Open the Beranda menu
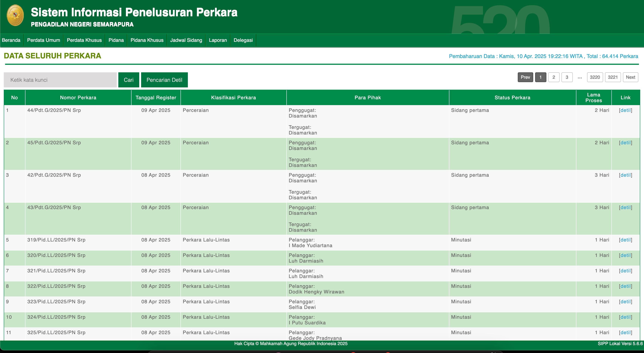 point(11,40)
